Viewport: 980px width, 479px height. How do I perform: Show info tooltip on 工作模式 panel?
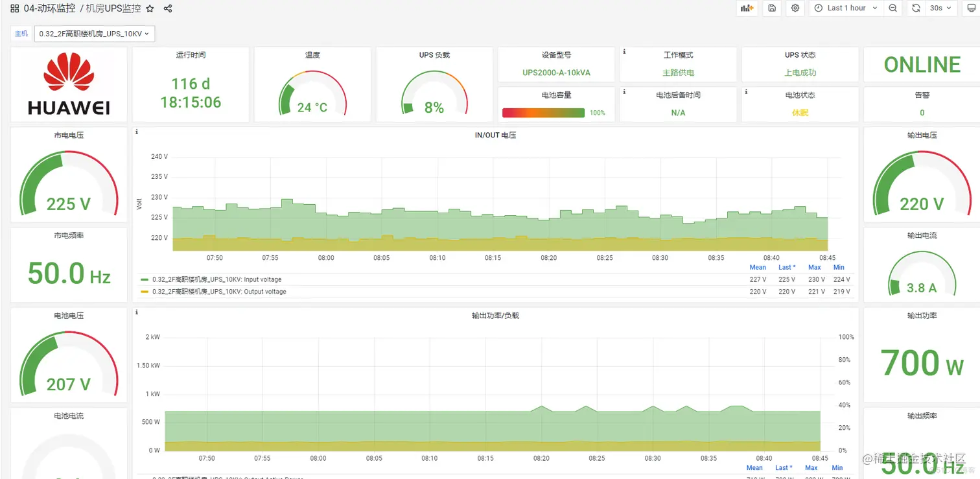pyautogui.click(x=624, y=51)
